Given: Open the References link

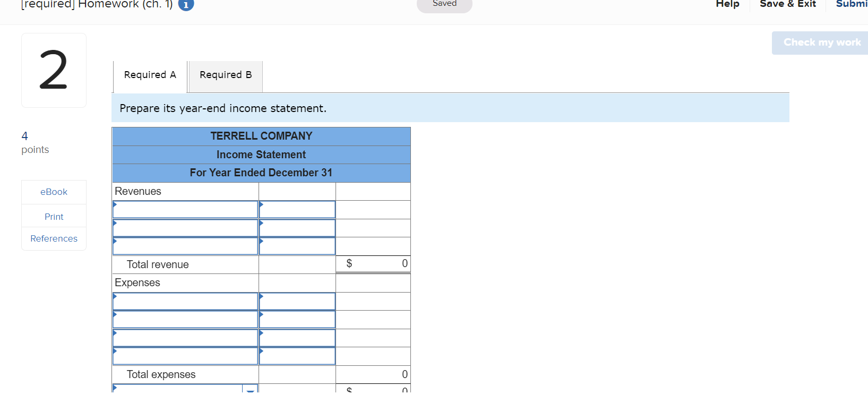Looking at the screenshot, I should pyautogui.click(x=54, y=238).
